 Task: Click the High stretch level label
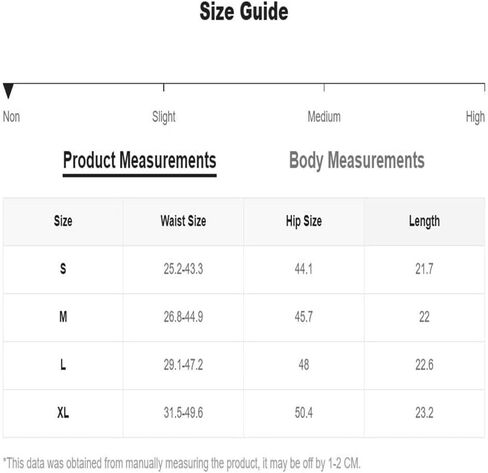475,117
